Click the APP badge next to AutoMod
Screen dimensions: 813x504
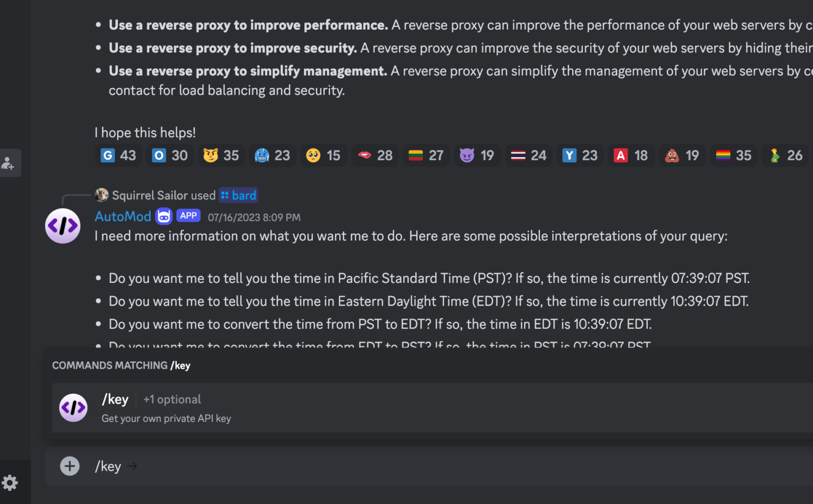188,215
